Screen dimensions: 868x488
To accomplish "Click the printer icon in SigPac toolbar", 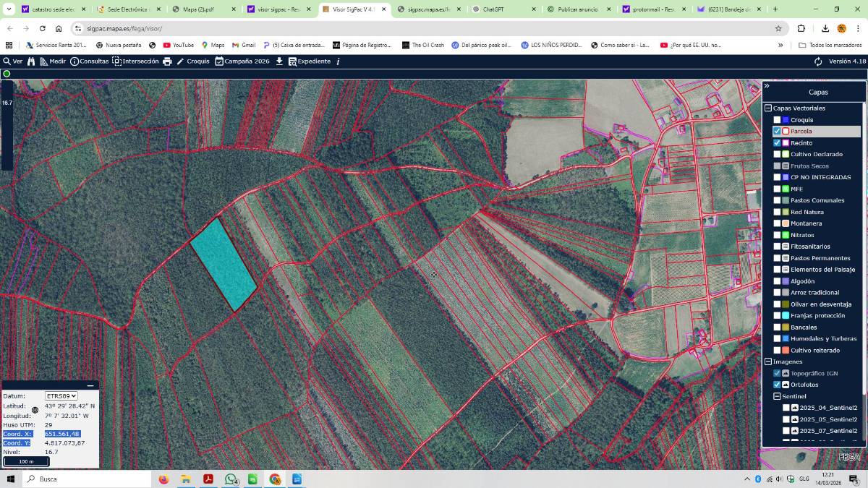I will pos(167,61).
